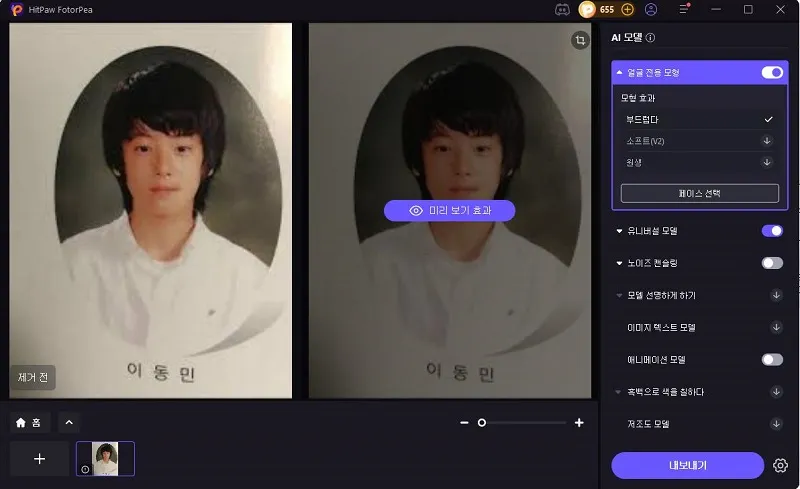
Task: Click the home icon in 홈 button
Action: pyautogui.click(x=21, y=423)
